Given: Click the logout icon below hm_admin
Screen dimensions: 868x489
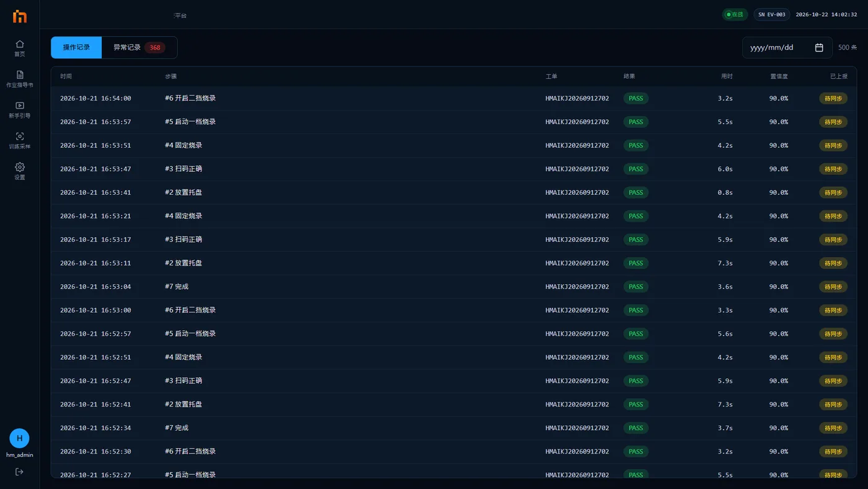Looking at the screenshot, I should click(x=19, y=472).
